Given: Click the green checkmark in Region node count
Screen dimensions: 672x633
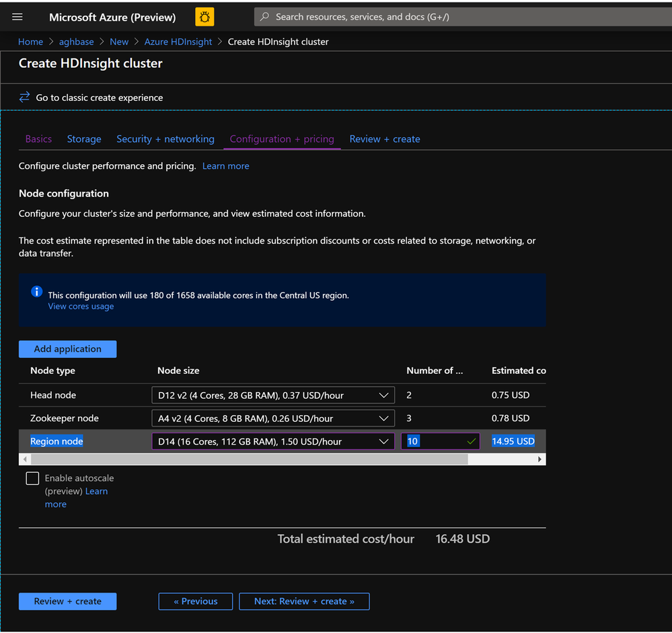Looking at the screenshot, I should pyautogui.click(x=472, y=441).
